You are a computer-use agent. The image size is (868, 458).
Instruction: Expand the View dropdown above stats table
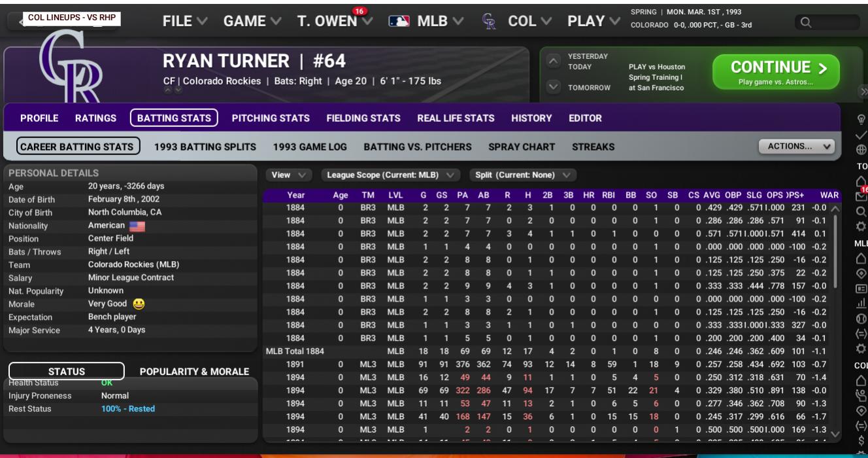tap(288, 175)
